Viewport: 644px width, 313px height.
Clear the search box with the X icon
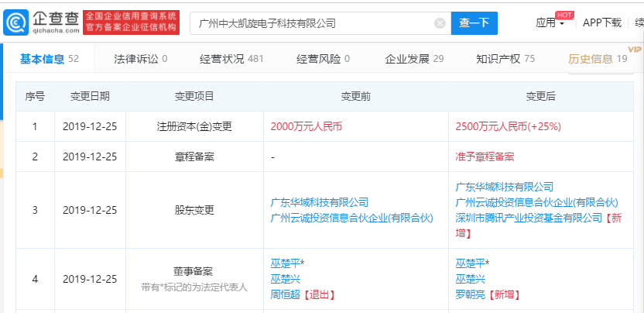pos(440,23)
